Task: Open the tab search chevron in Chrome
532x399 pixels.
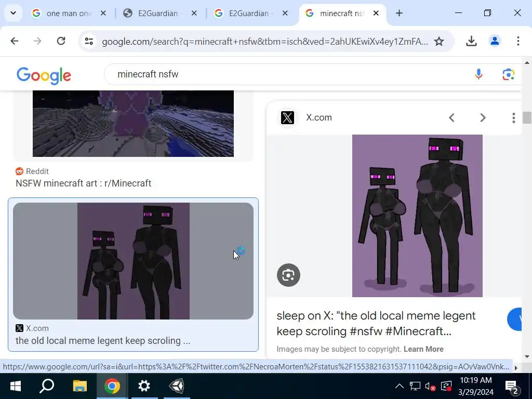Action: tap(13, 13)
